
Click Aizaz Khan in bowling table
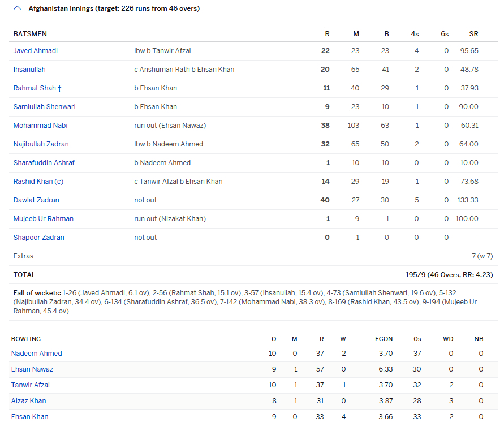(29, 401)
